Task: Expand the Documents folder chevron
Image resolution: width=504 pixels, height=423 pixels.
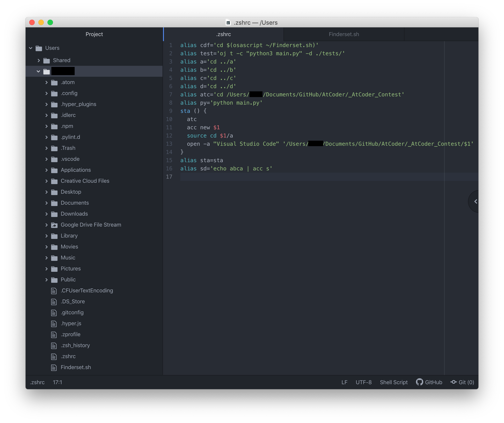Action: click(x=47, y=203)
